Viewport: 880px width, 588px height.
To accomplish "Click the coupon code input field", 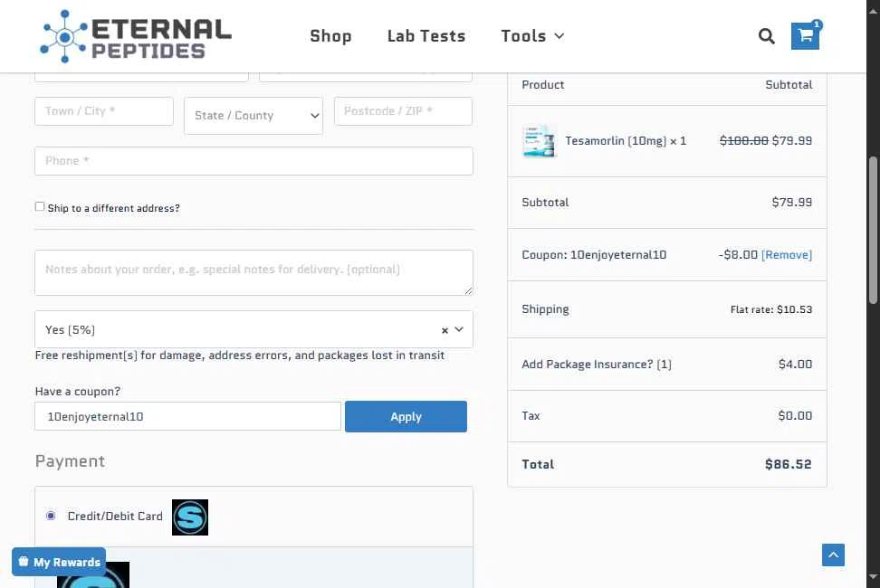I will [x=187, y=416].
